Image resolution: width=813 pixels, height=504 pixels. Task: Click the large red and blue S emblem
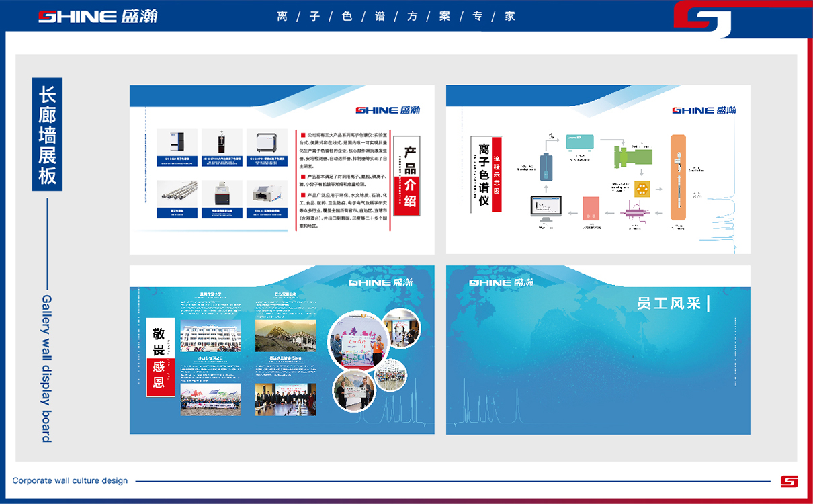(x=703, y=19)
